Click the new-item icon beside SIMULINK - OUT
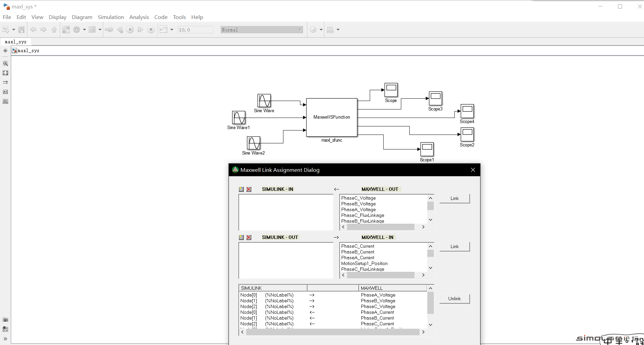Viewport: 644px width, 345px height. 241,237
